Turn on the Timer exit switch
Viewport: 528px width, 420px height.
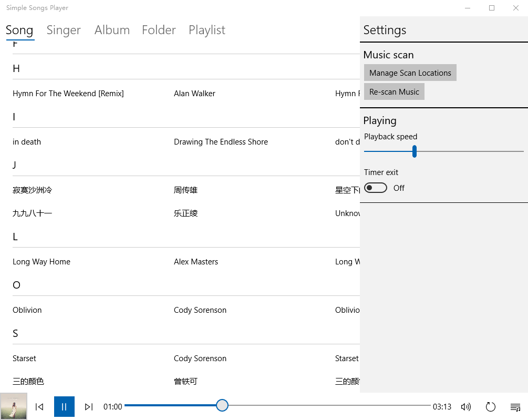tap(376, 188)
